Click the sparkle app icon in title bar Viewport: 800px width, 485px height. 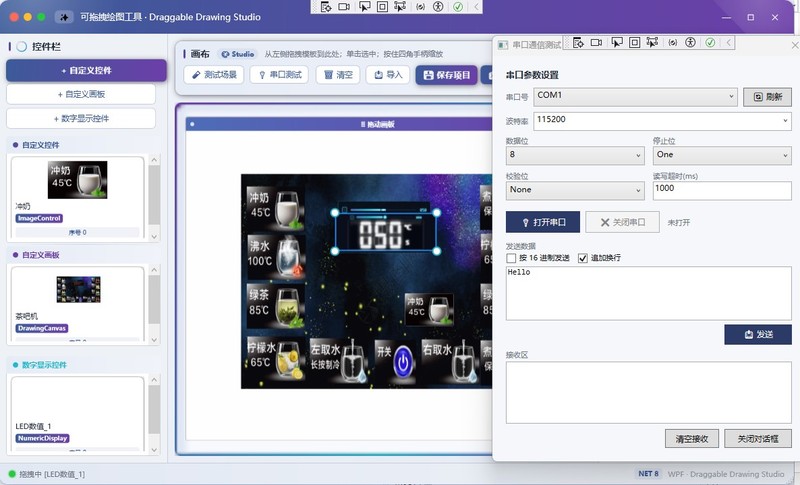point(64,17)
